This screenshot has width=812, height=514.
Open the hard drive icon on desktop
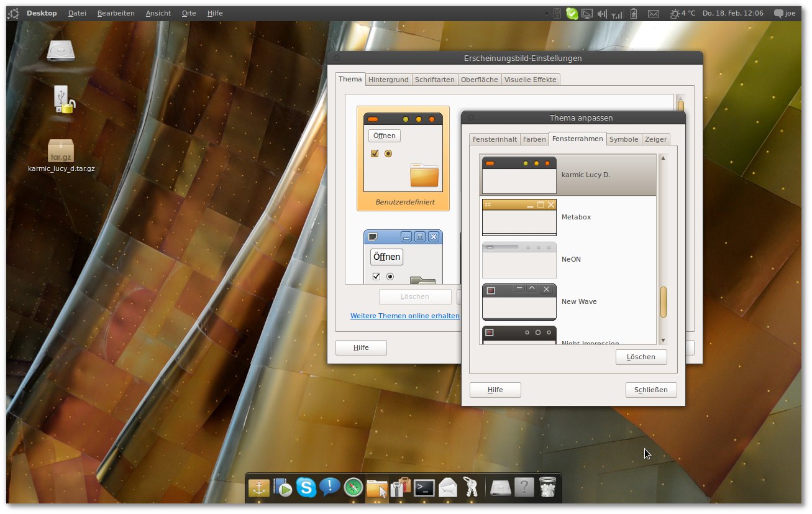(x=61, y=51)
